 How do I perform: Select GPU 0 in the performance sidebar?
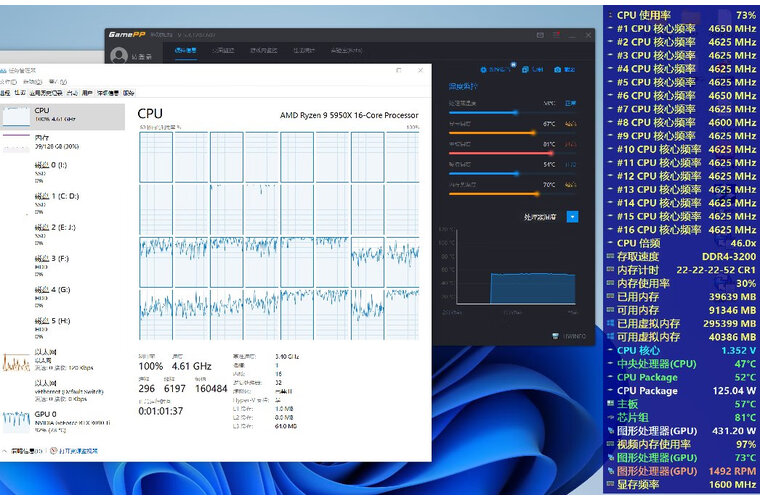[46, 415]
